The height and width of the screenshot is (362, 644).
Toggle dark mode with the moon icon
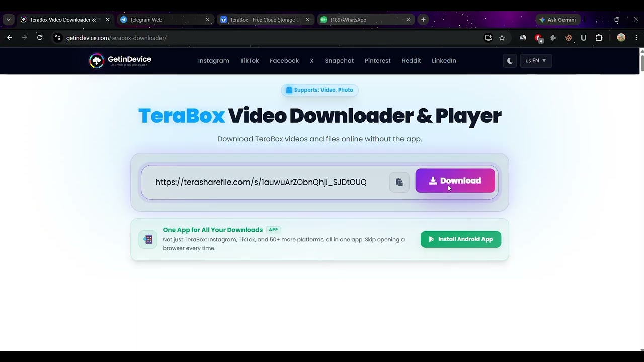[x=510, y=61]
